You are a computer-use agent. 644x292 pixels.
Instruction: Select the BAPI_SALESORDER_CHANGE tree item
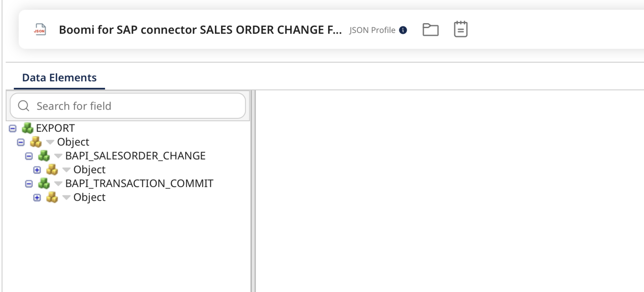click(136, 156)
